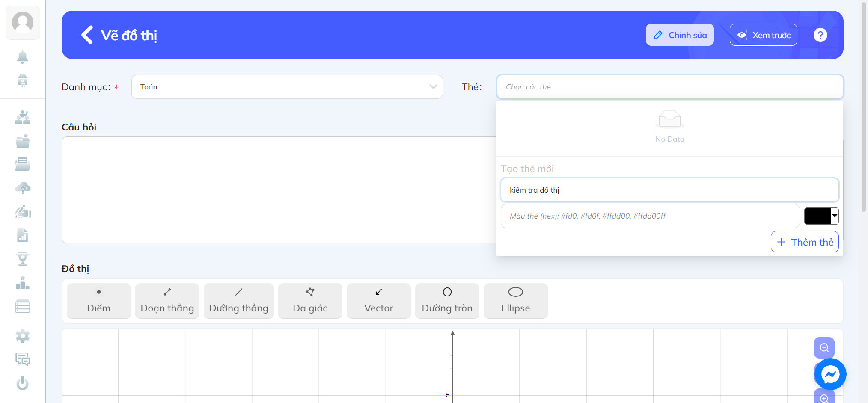Open the group of people icon in sidebar

[x=23, y=117]
